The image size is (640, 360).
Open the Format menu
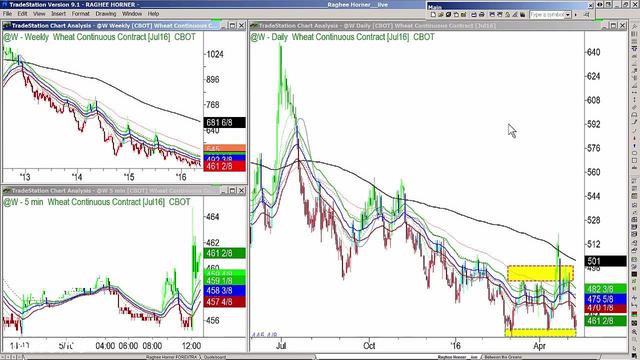(80, 13)
